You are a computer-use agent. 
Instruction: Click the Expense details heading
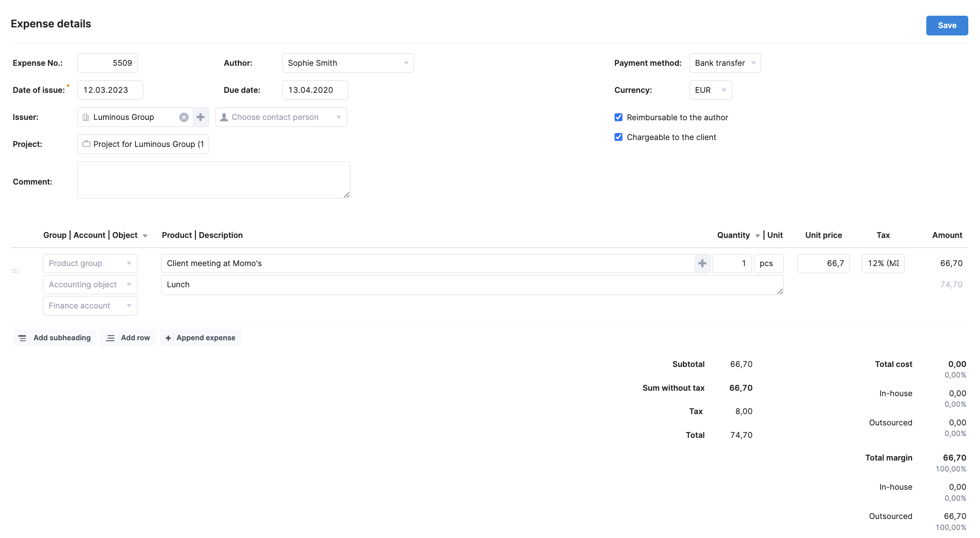[x=51, y=24]
